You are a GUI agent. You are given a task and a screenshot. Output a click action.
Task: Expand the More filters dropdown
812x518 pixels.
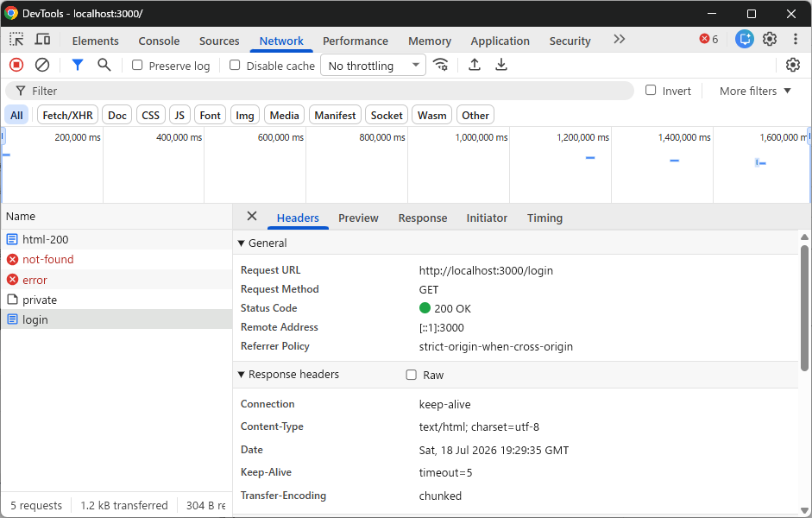click(x=755, y=92)
